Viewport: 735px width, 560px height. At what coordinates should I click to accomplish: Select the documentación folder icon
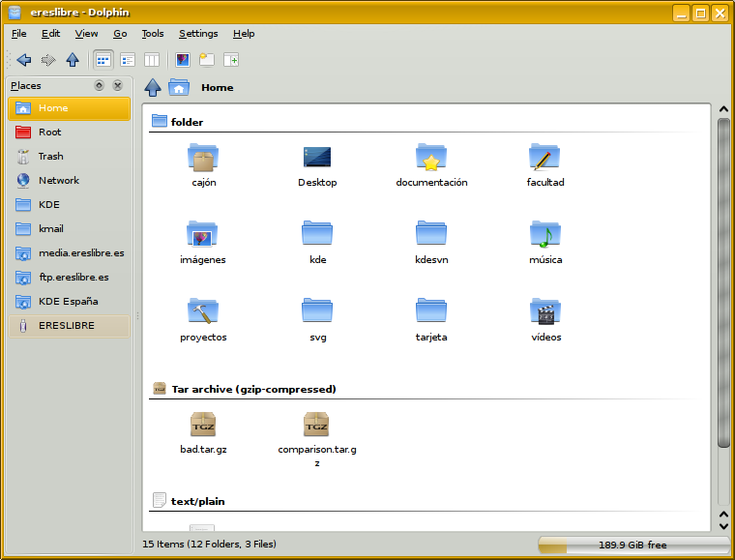point(431,158)
